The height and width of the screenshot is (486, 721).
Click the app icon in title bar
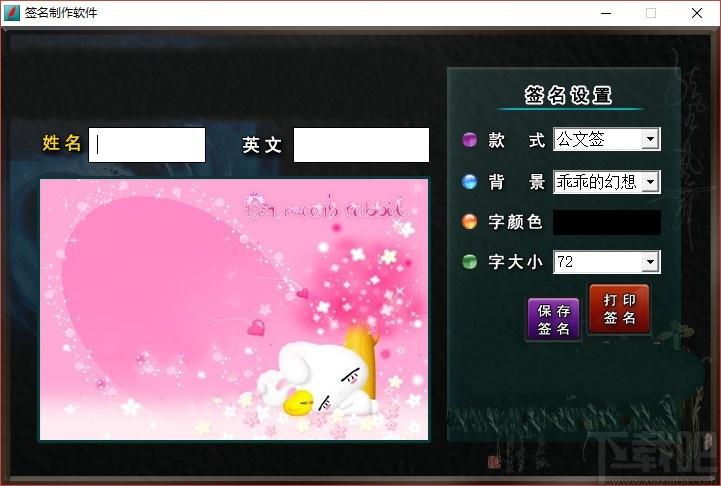(x=11, y=13)
